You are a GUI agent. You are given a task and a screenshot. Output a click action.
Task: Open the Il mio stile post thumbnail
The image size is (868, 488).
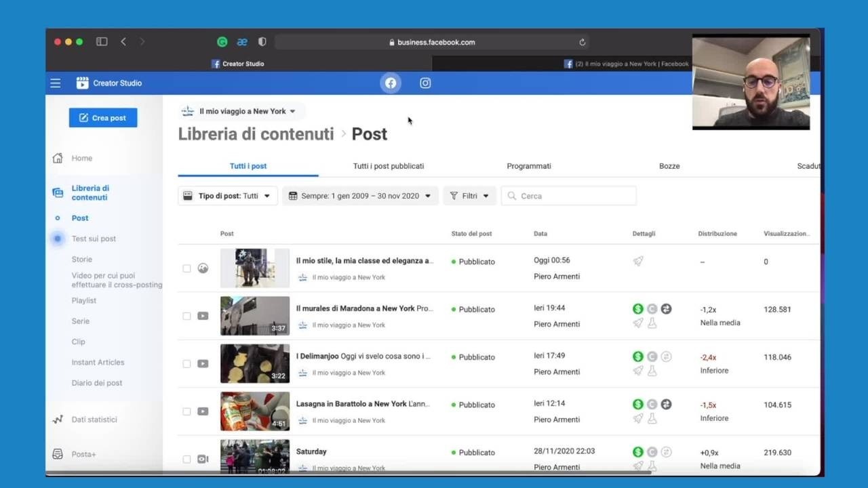[x=255, y=268]
